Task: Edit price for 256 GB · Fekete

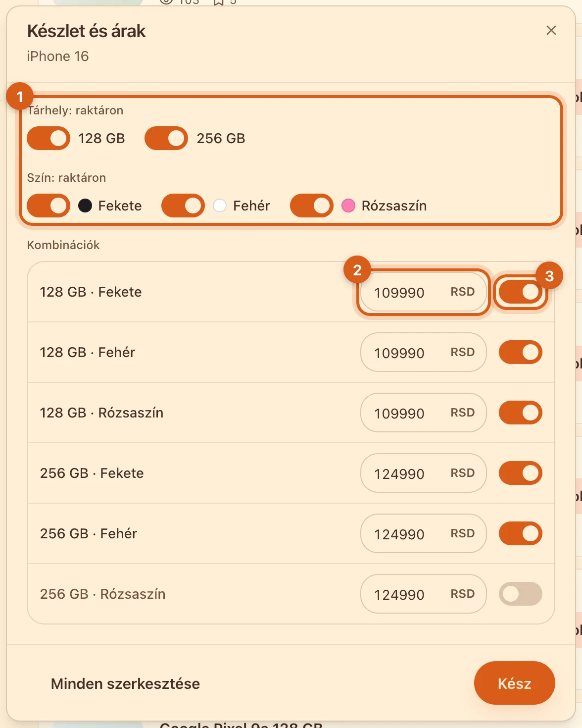Action: [x=424, y=473]
